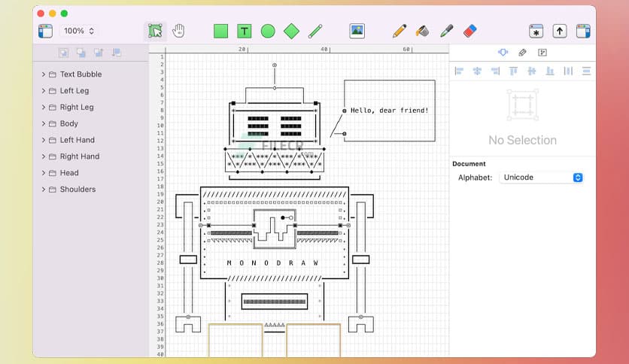Align objects to right edges

tap(495, 71)
